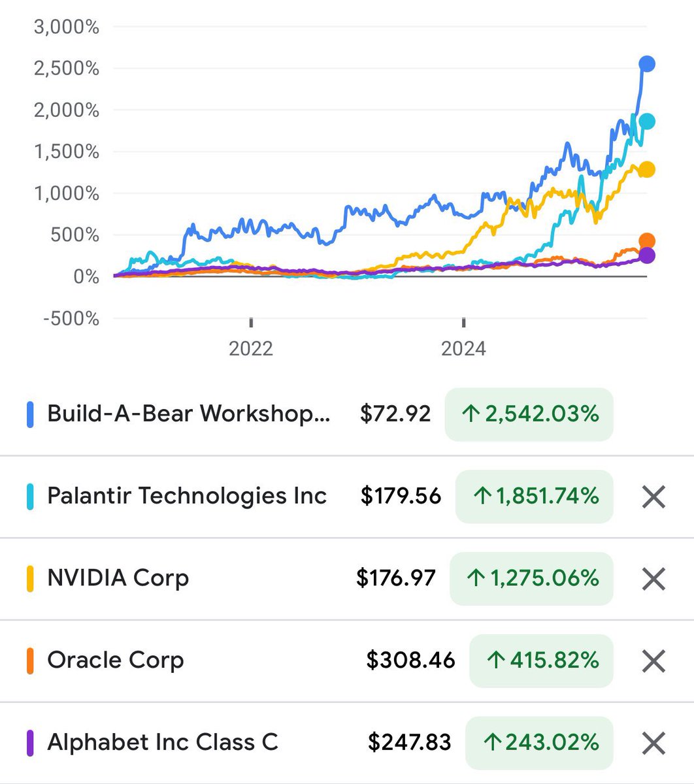The image size is (694, 784).
Task: Click Palantir cyan color marker
Action: click(30, 497)
